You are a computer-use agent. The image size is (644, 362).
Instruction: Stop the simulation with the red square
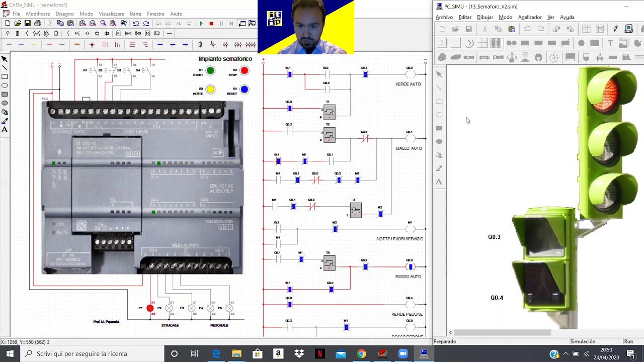point(211,24)
